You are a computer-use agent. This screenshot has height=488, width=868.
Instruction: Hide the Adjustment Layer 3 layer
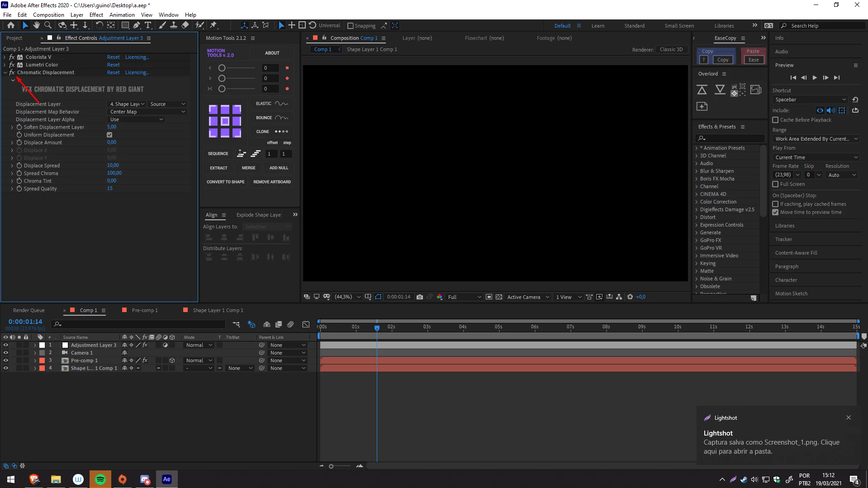pyautogui.click(x=6, y=345)
